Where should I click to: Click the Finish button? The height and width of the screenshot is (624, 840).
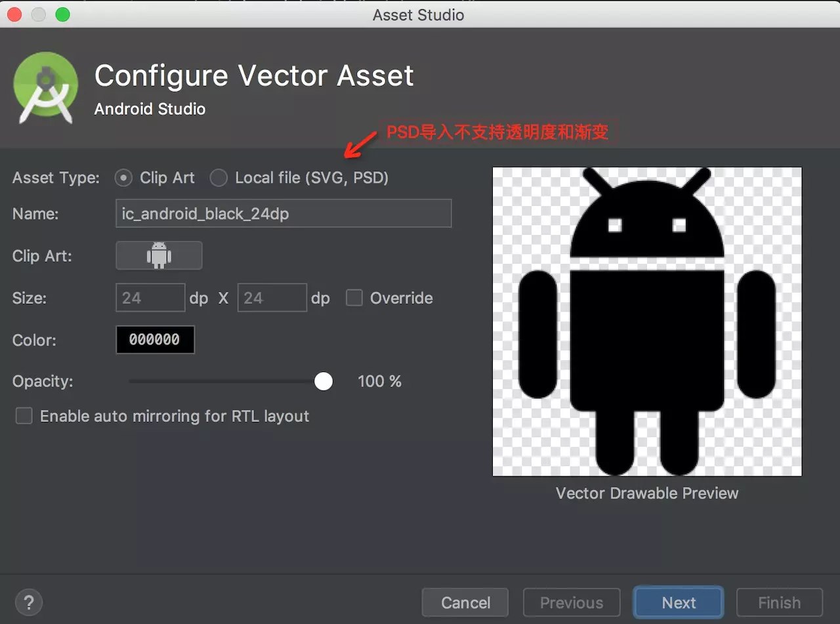tap(780, 602)
